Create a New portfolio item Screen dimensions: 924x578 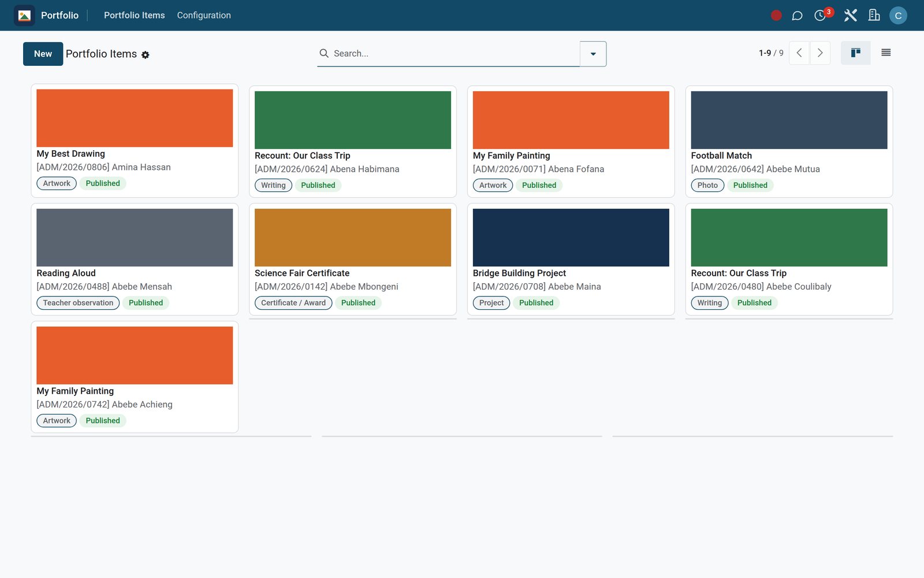pyautogui.click(x=43, y=54)
